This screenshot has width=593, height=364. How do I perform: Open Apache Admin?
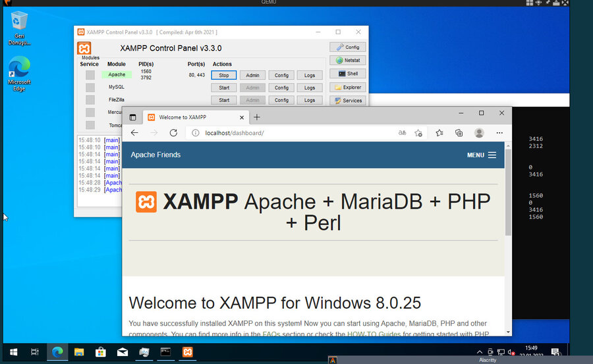[252, 75]
